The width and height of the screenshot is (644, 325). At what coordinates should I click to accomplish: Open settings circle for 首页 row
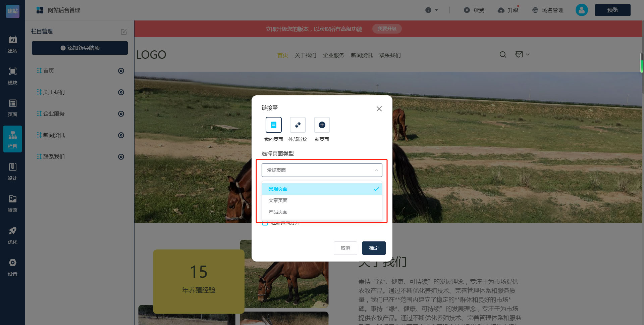point(121,71)
